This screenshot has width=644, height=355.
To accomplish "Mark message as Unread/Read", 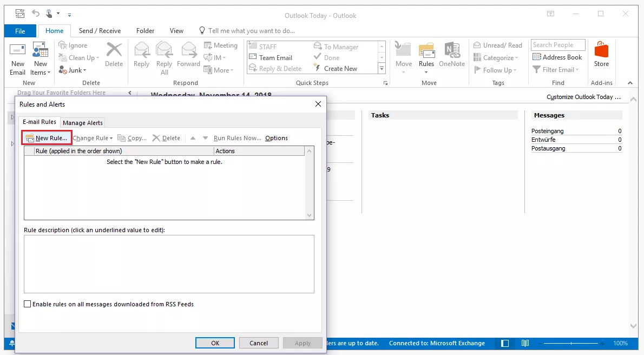I will (x=497, y=45).
